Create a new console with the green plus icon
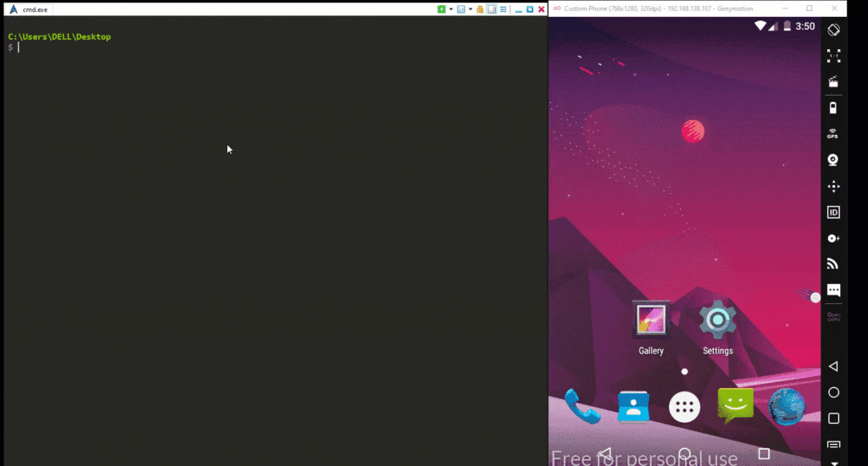Screen dimensions: 868x466 (x=441, y=9)
